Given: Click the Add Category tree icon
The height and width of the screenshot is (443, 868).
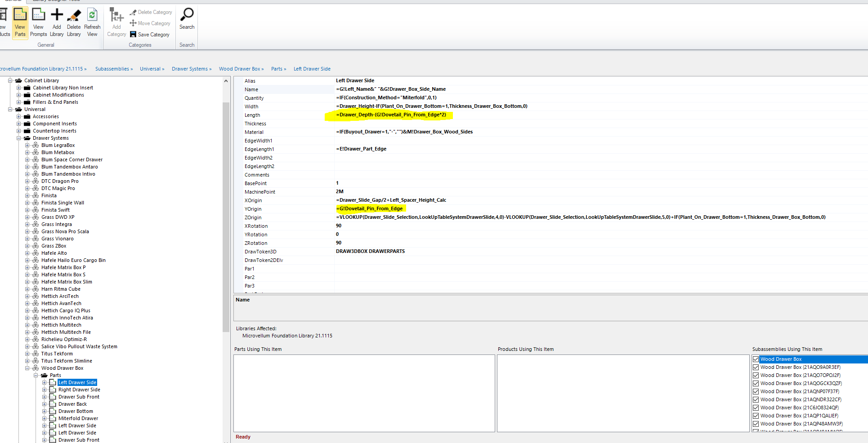Looking at the screenshot, I should tap(116, 15).
